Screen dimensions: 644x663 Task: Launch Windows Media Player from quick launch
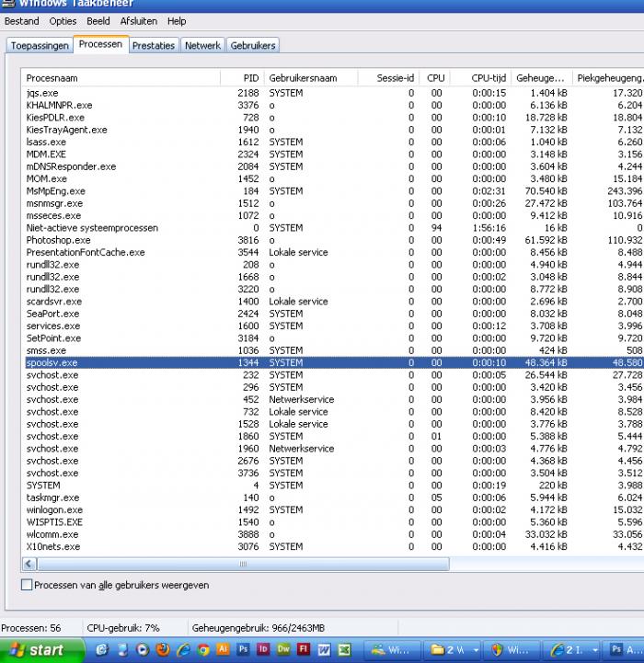coord(143,649)
